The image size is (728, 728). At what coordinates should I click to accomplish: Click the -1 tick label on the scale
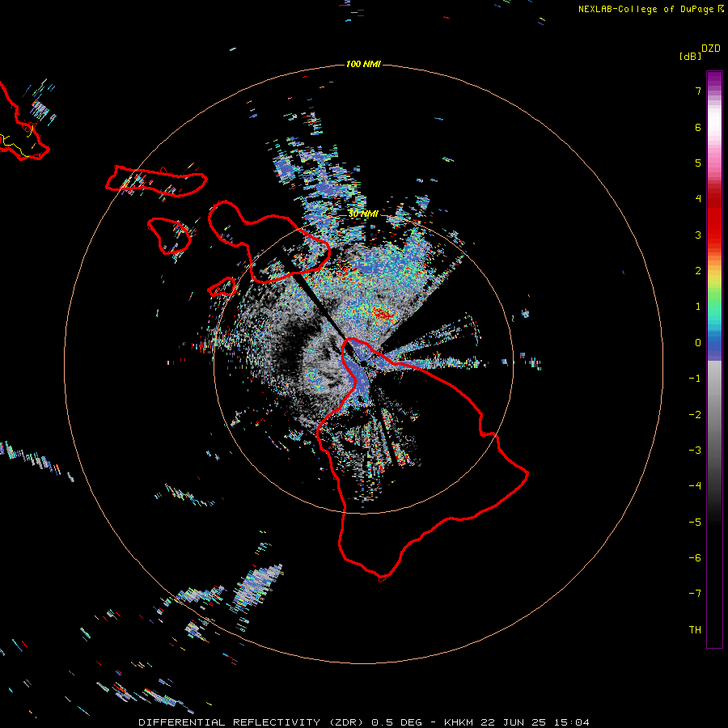click(695, 379)
